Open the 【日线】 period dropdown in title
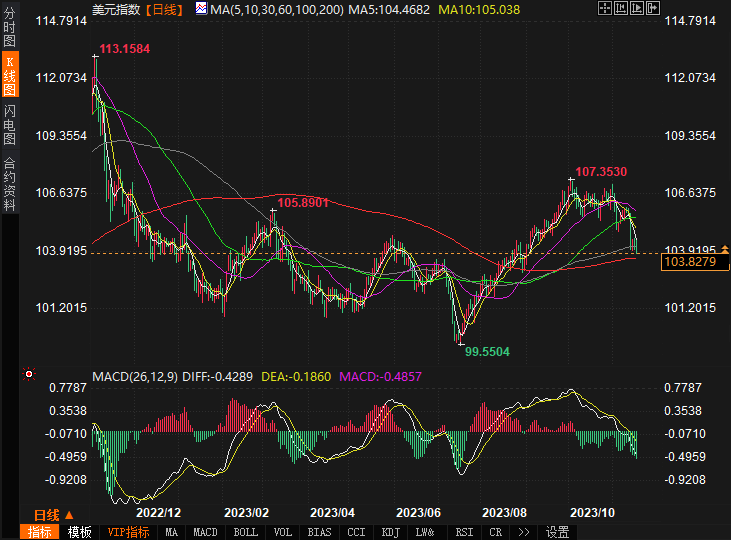Screen dimensions: 731x540 pos(164,9)
